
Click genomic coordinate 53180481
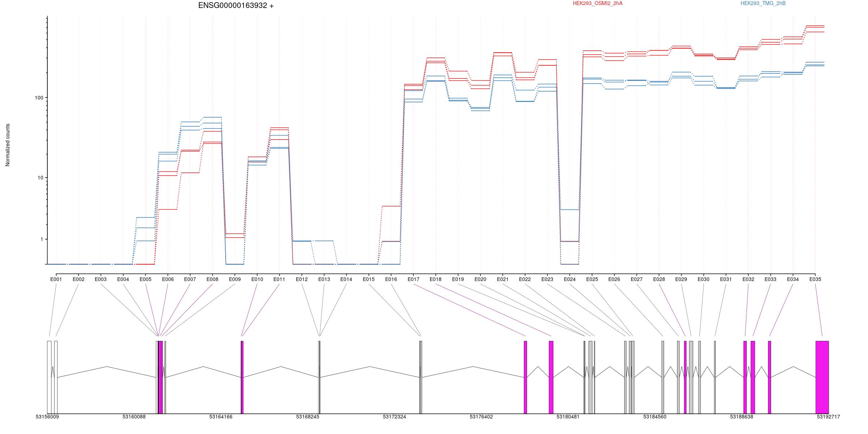tap(568, 417)
